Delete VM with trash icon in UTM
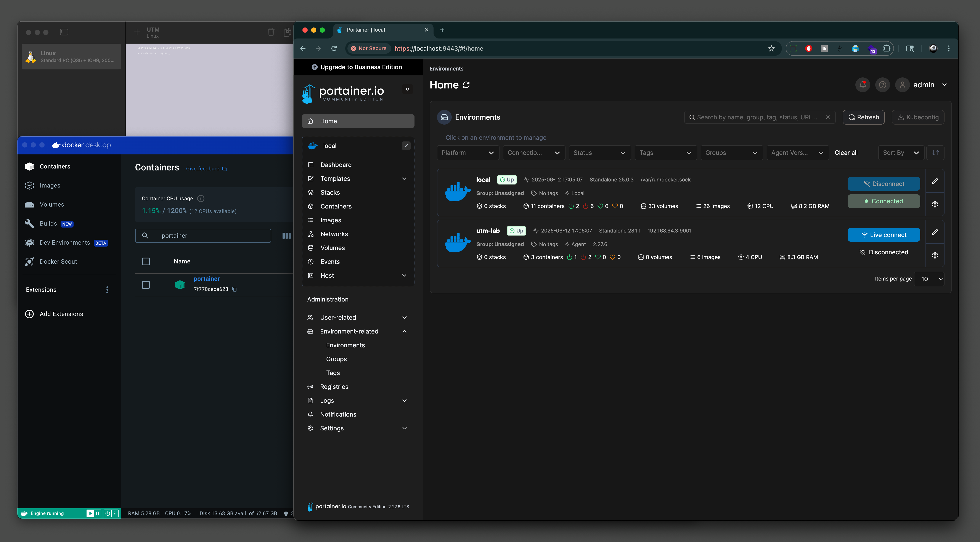980x542 pixels. click(x=271, y=32)
